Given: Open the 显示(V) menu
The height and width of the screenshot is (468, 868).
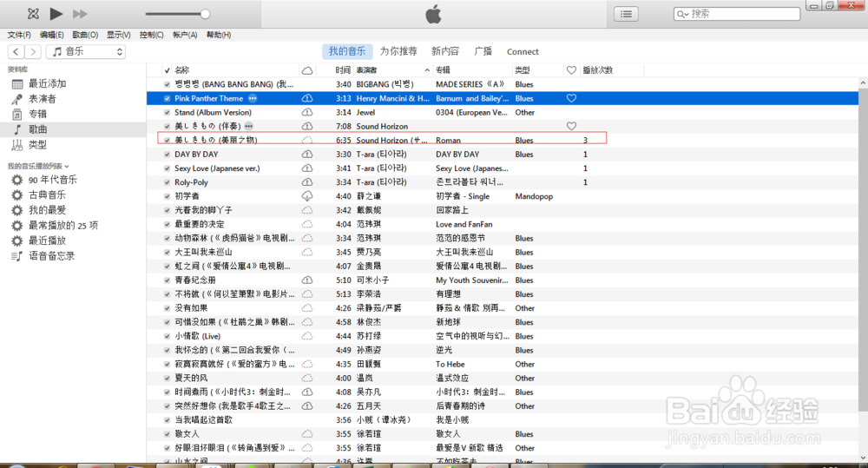Looking at the screenshot, I should coord(118,35).
